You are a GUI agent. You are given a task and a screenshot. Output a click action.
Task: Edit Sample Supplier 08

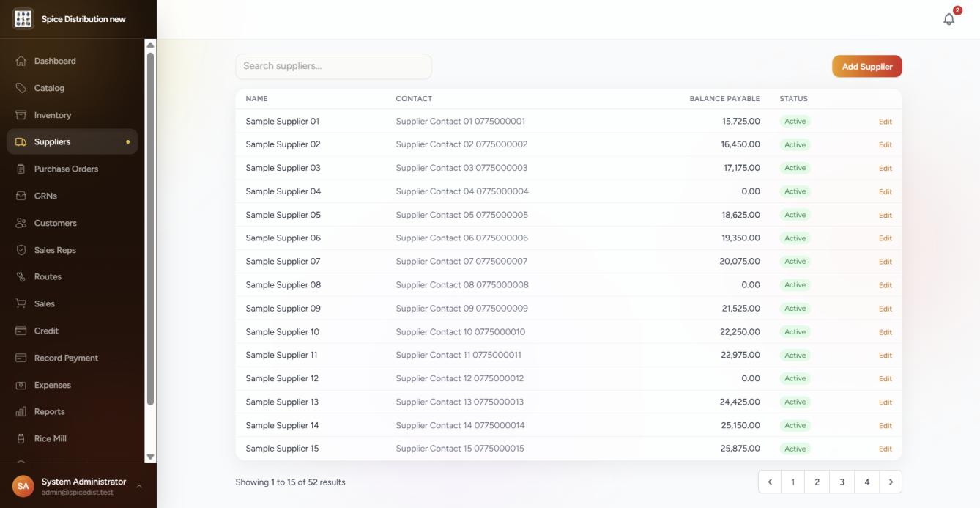click(886, 285)
